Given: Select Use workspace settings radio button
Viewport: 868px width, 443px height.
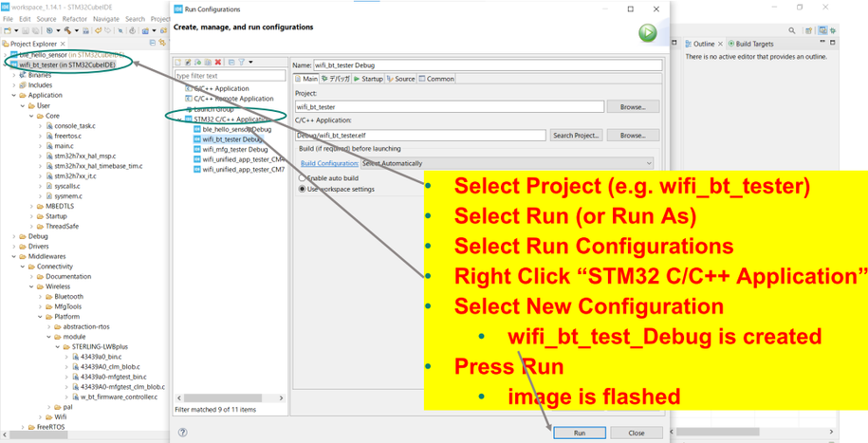Looking at the screenshot, I should (x=304, y=189).
